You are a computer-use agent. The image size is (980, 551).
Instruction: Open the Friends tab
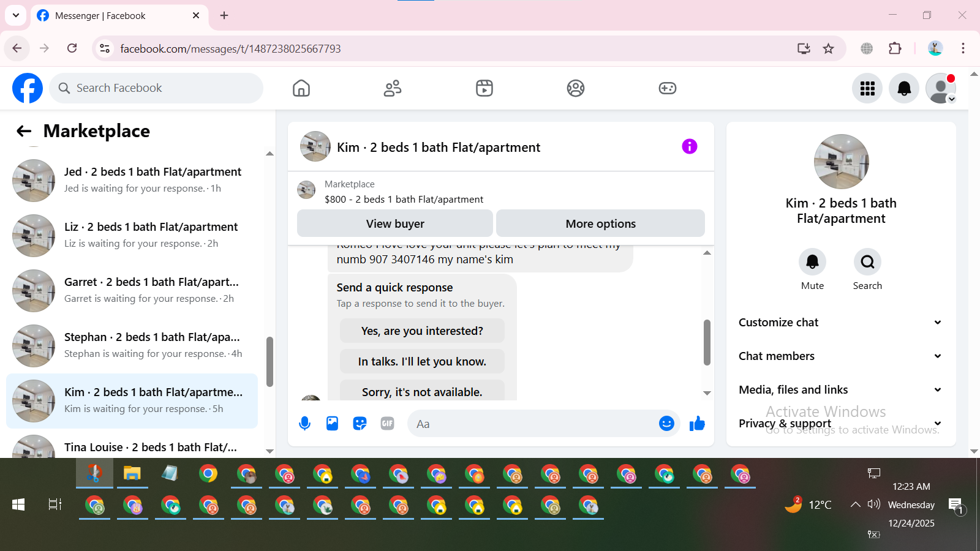pos(393,88)
